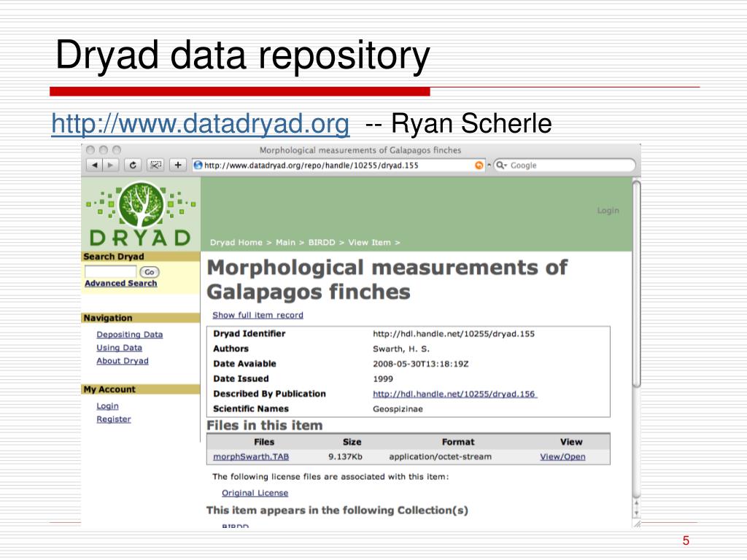Click the browser Forward arrow button
This screenshot has width=747, height=560.
[111, 166]
